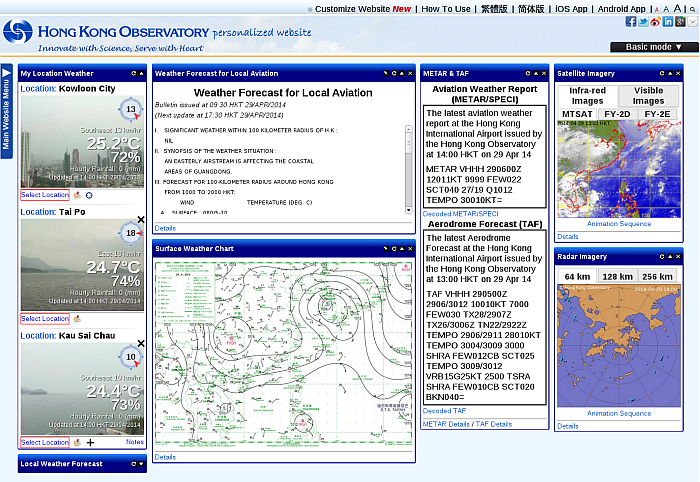Refresh the Local Weather Forecast panel

pos(133,464)
